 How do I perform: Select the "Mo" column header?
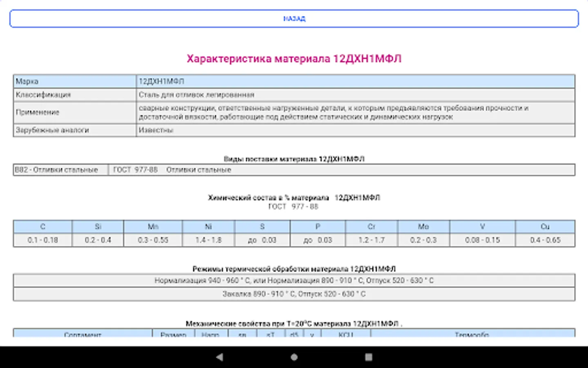423,227
